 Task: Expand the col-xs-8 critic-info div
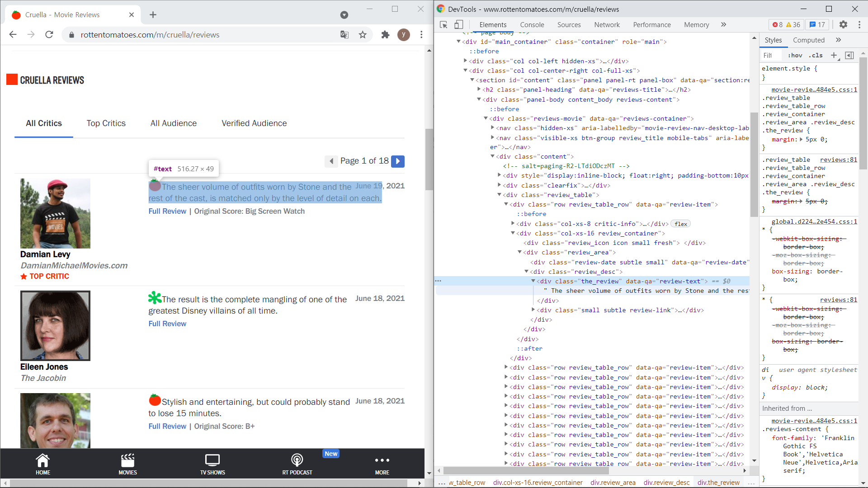click(x=513, y=224)
